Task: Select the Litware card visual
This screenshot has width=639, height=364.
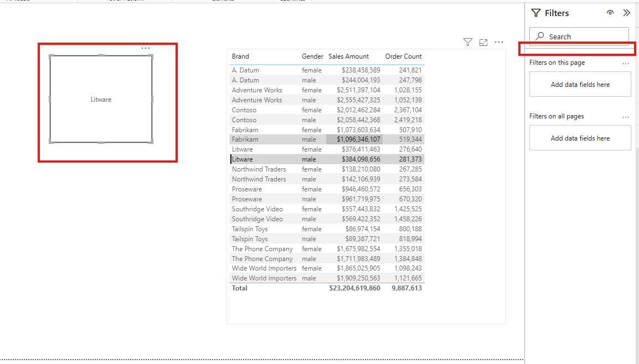Action: 101,100
